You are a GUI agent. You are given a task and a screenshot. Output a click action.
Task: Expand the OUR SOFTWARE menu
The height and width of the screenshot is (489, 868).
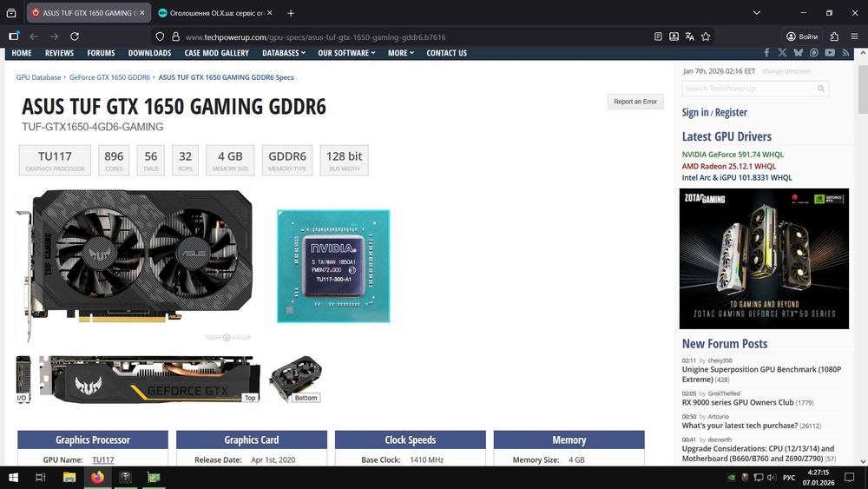[x=346, y=53]
